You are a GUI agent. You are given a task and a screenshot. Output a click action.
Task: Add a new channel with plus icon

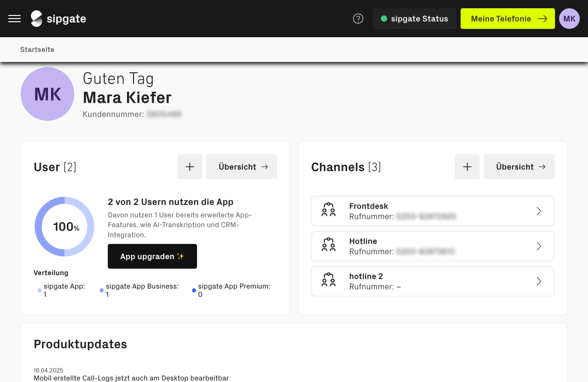(x=467, y=167)
